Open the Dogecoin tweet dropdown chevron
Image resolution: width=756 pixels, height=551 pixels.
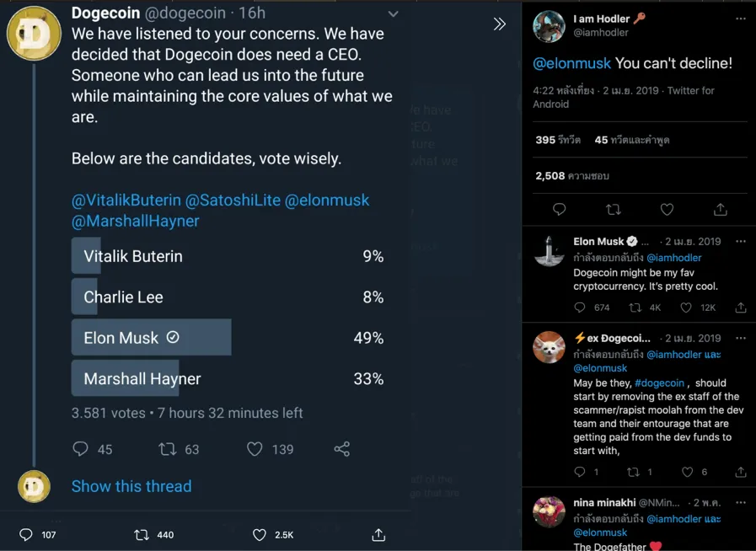(x=394, y=14)
